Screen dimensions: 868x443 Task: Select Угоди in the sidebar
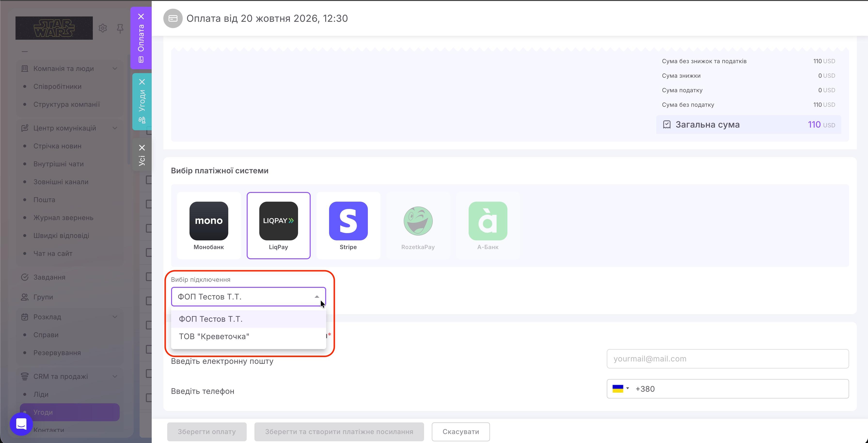point(70,412)
